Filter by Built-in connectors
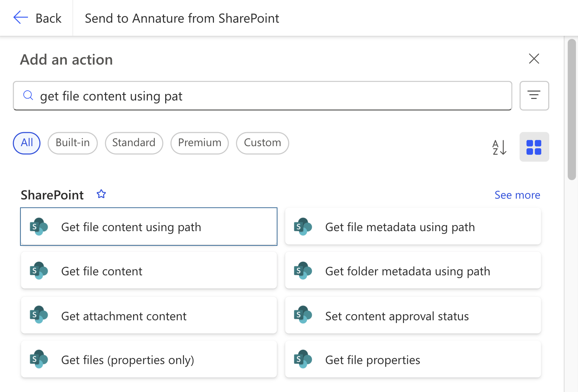 click(x=73, y=143)
